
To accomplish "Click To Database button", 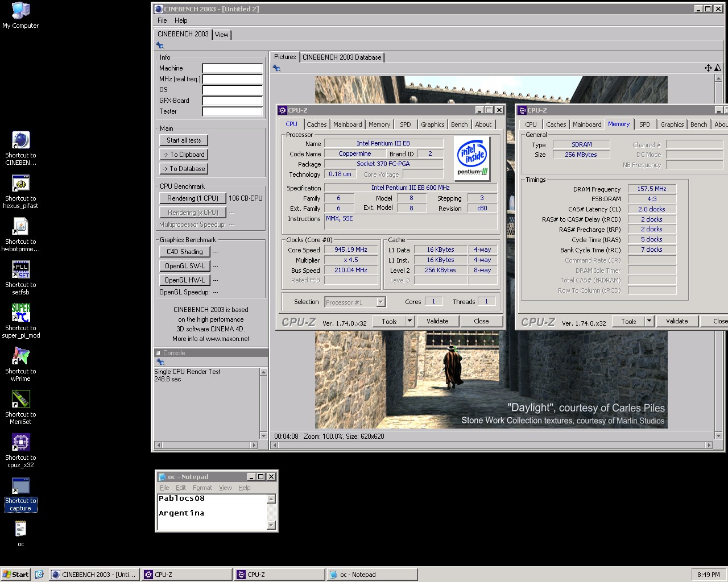I will pyautogui.click(x=184, y=169).
